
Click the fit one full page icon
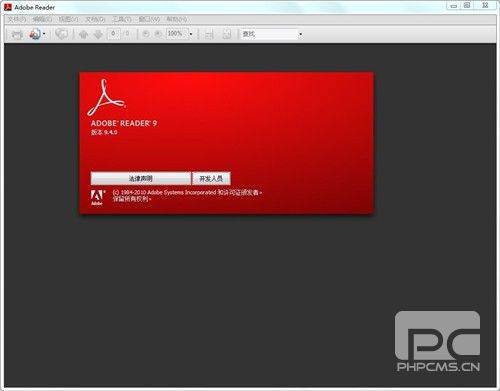[227, 34]
